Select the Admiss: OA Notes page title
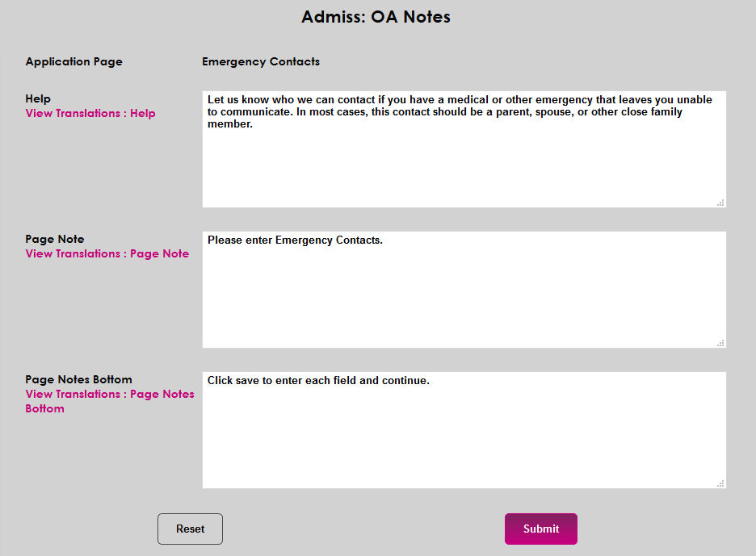The width and height of the screenshot is (756, 556). (x=376, y=16)
